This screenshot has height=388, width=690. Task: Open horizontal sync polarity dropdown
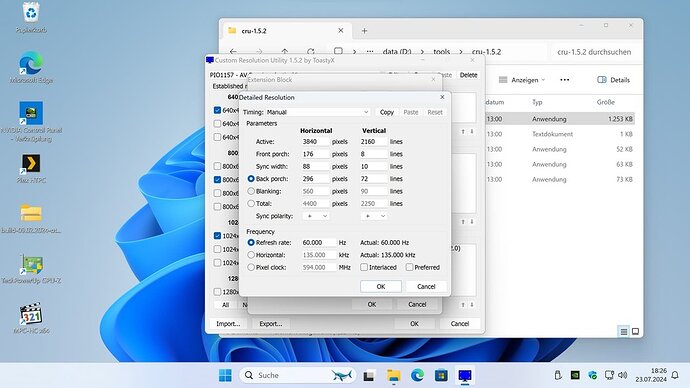pos(316,216)
